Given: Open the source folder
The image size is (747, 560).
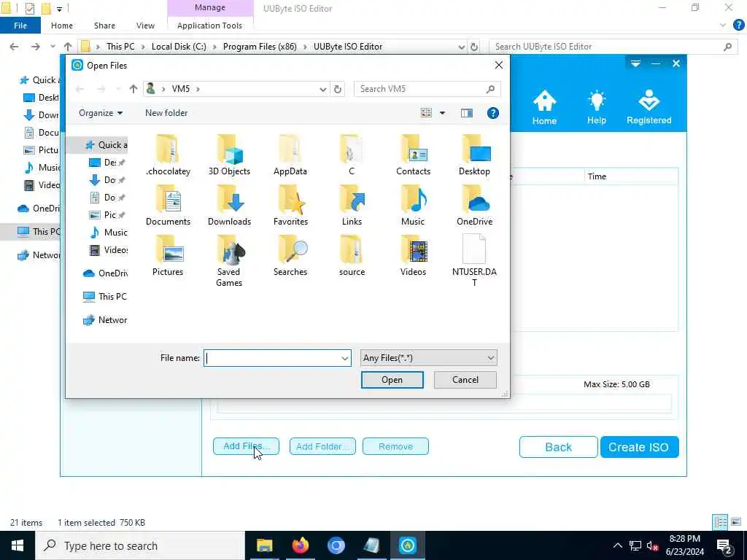Looking at the screenshot, I should pos(352,256).
